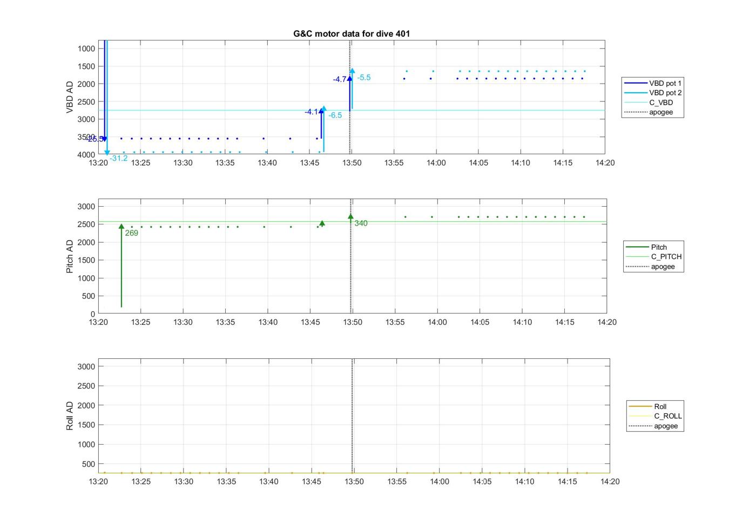Screen dimensions: 756x532
Task: Click the "3000" tick on the Roll axis
Action: click(86, 366)
